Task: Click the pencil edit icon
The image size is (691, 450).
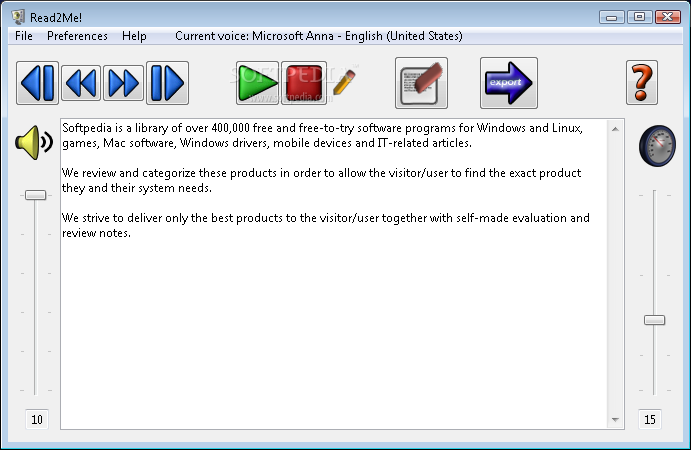Action: pyautogui.click(x=344, y=82)
